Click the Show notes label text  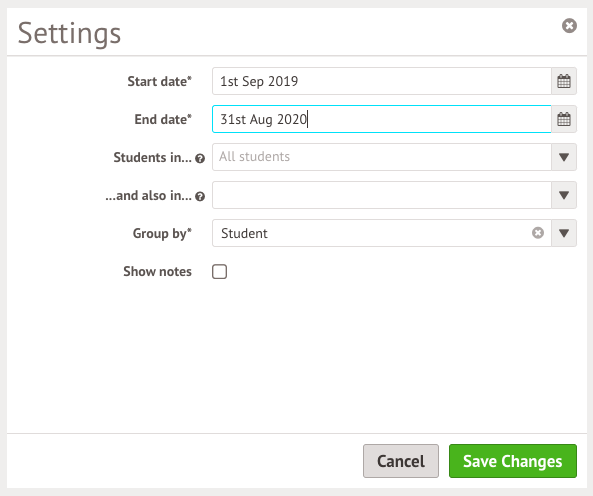[157, 271]
